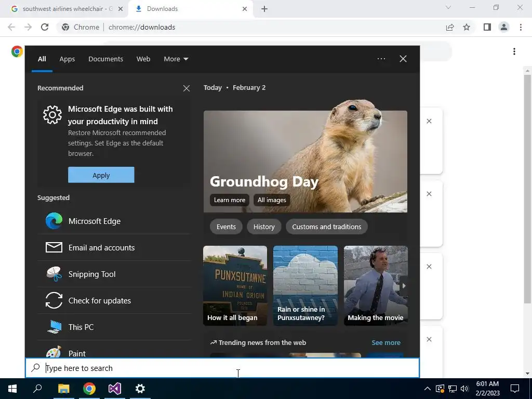Viewport: 532px width, 399px height.
Task: Click All images on Groundhog Day
Action: coord(271,200)
